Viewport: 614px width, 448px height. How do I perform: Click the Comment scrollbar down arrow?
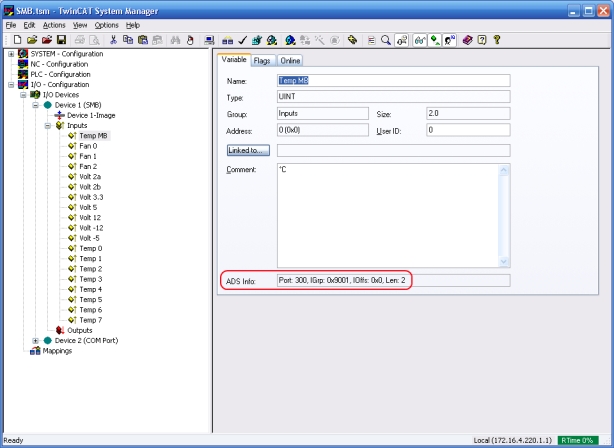click(x=504, y=261)
